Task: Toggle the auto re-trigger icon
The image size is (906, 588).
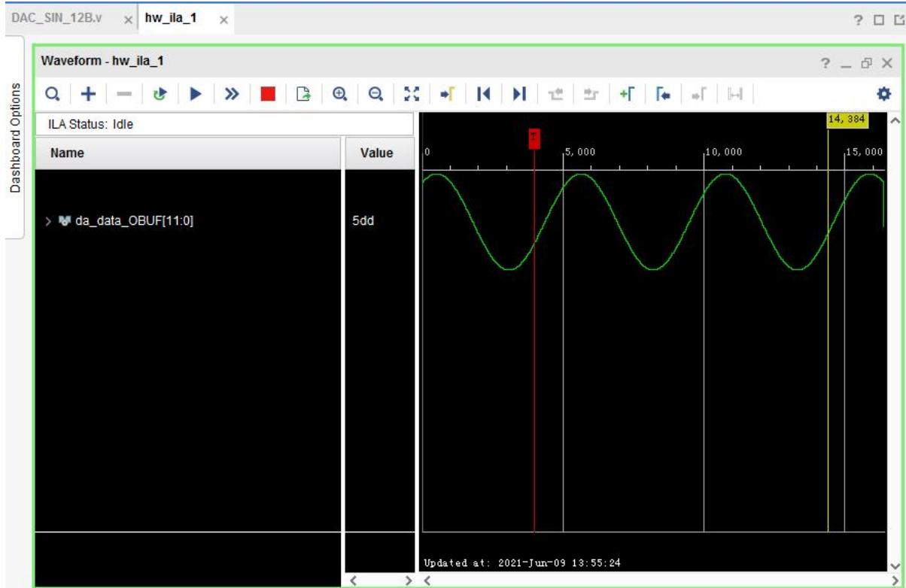Action: [x=160, y=94]
